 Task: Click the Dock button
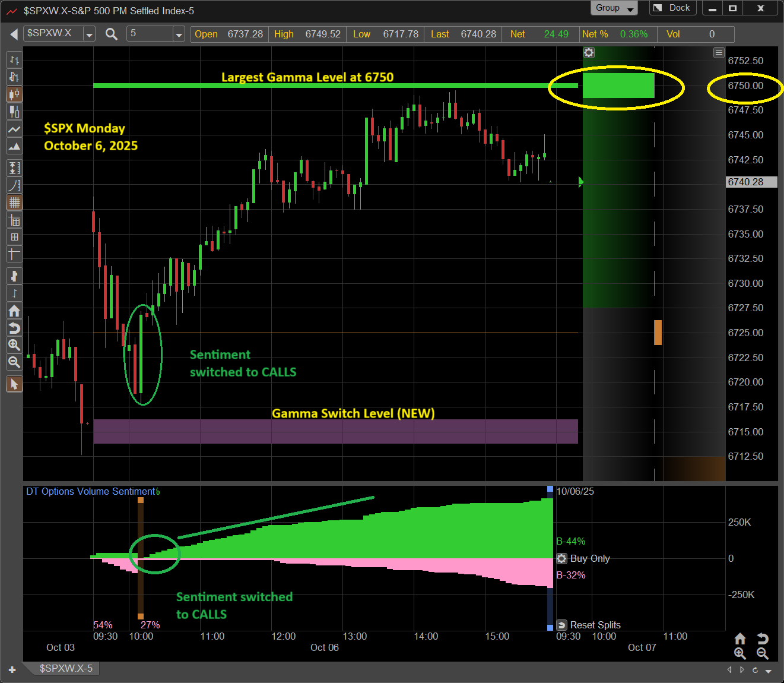tap(673, 8)
